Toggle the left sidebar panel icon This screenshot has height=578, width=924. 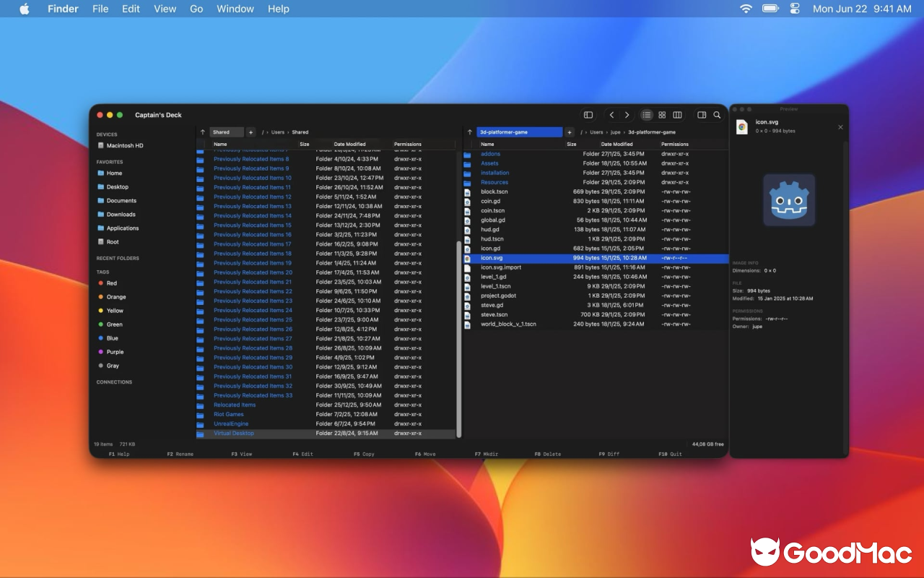pyautogui.click(x=588, y=115)
